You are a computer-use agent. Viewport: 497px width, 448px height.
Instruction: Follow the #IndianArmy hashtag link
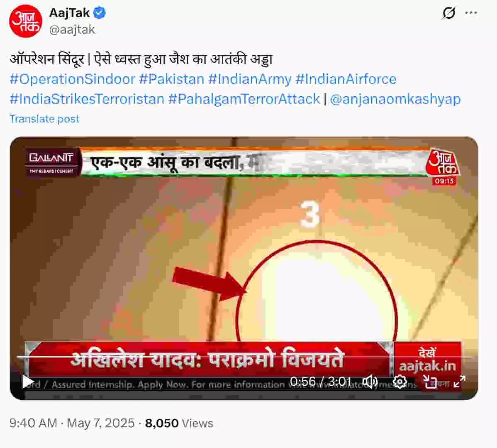(250, 79)
